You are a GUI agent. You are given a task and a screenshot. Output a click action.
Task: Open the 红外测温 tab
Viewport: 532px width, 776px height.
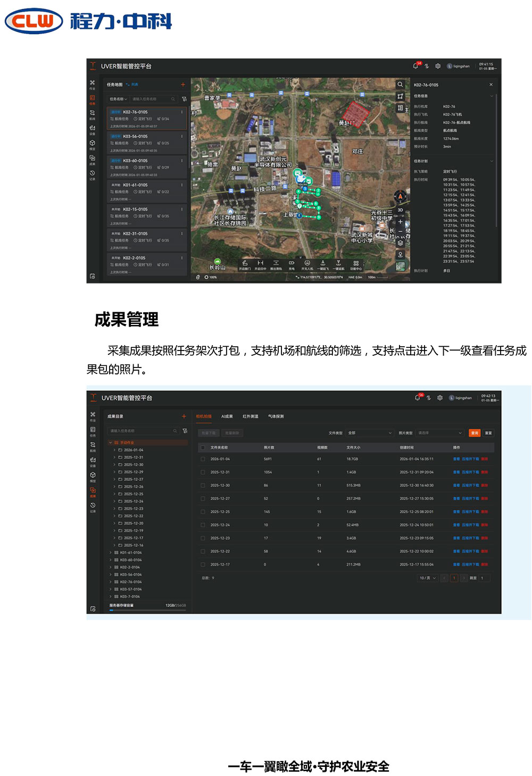point(250,416)
